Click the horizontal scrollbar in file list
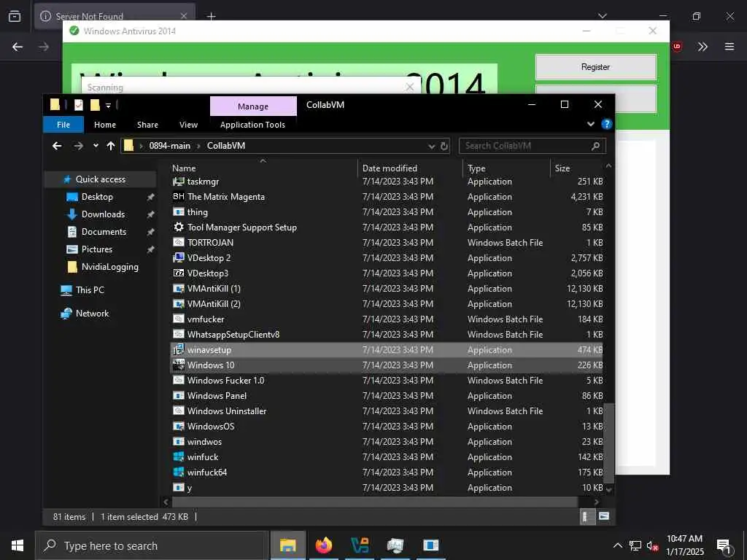The height and width of the screenshot is (560, 747). (x=374, y=502)
